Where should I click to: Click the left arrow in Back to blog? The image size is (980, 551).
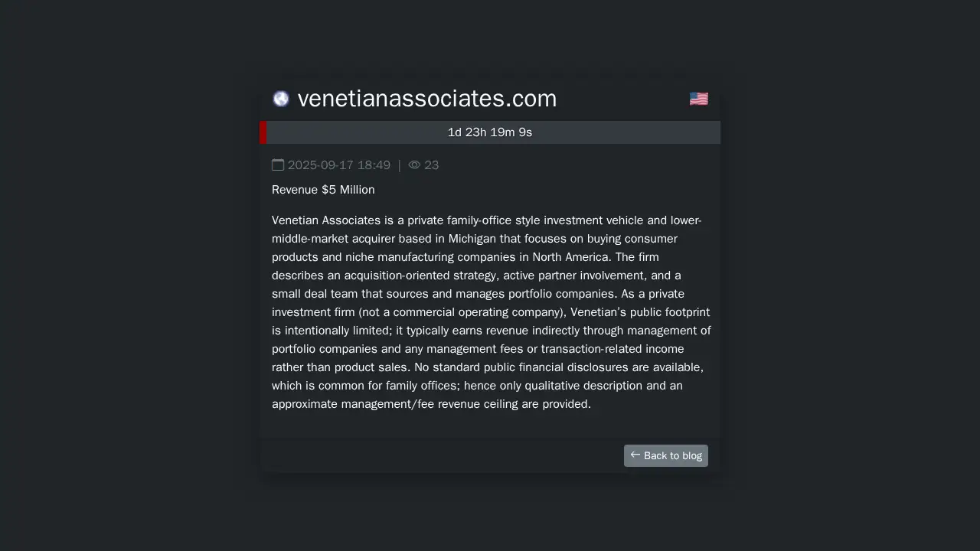click(x=635, y=455)
